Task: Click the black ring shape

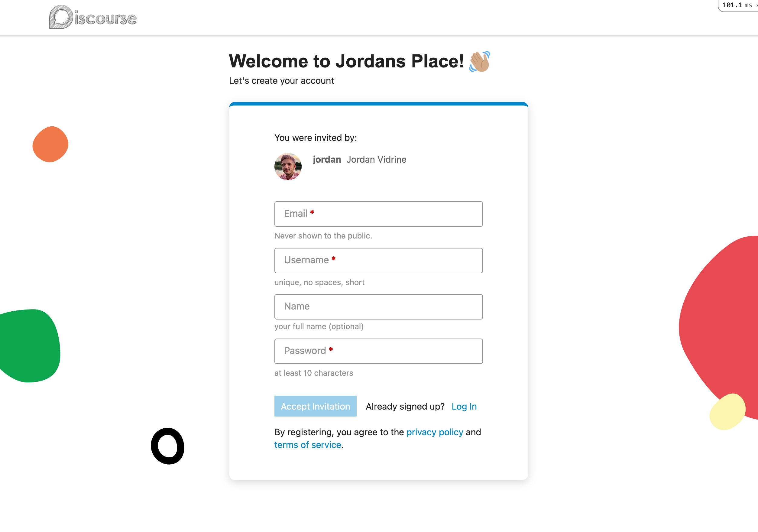Action: point(167,446)
